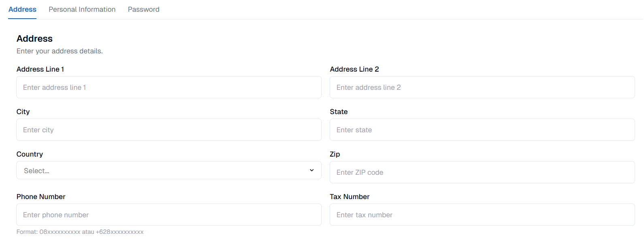Screen dimensions: 644x246
Task: Click the Phone Number input
Action: (x=168, y=214)
